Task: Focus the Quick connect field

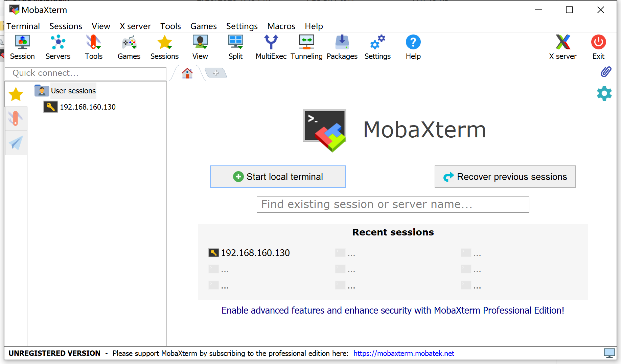Action: point(86,73)
